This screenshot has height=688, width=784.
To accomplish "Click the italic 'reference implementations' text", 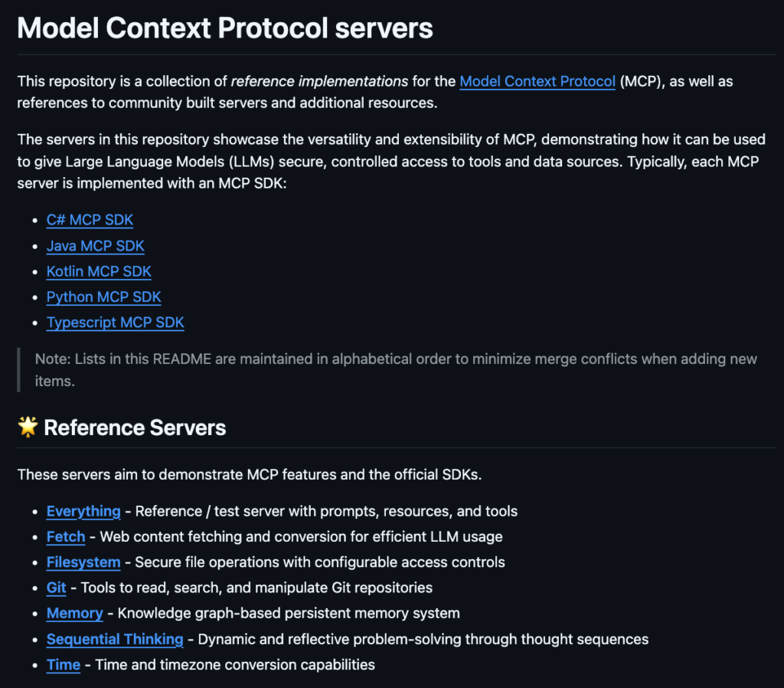I will [319, 81].
